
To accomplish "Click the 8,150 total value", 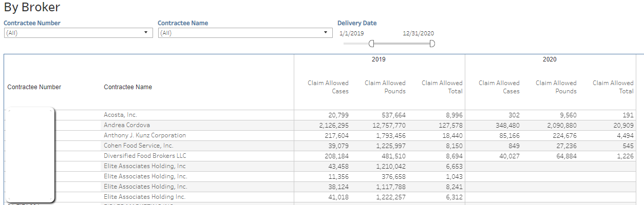I will tap(454, 146).
